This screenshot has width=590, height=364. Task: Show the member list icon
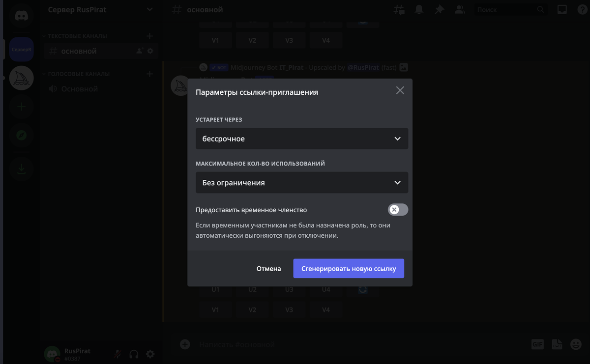tap(460, 9)
